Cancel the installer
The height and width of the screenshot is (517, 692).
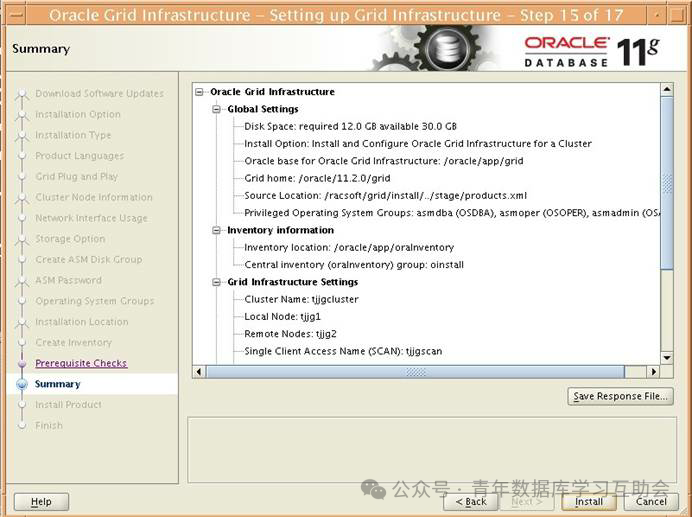click(x=651, y=502)
